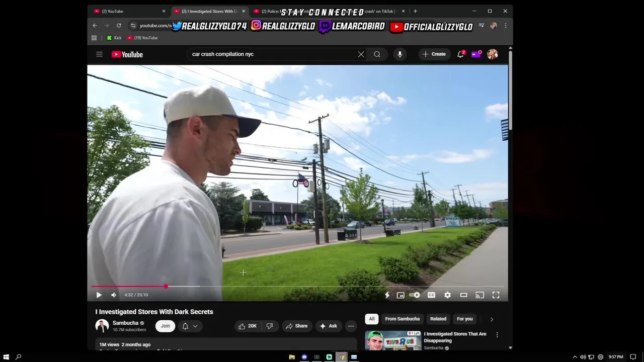The image size is (644, 362).
Task: Open the player settings gear
Action: tap(447, 295)
